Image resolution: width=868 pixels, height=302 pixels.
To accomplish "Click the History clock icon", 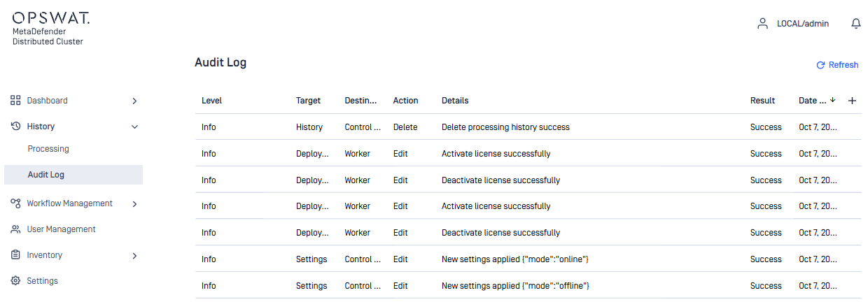I will (15, 127).
